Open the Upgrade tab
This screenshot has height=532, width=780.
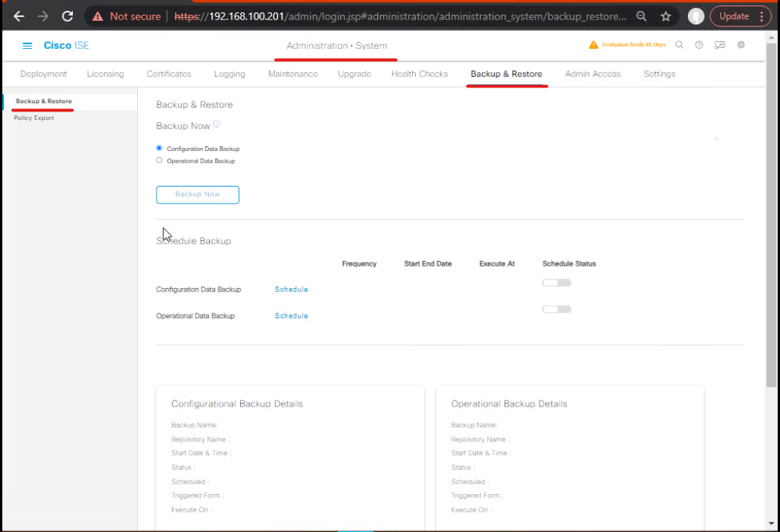[x=355, y=74]
